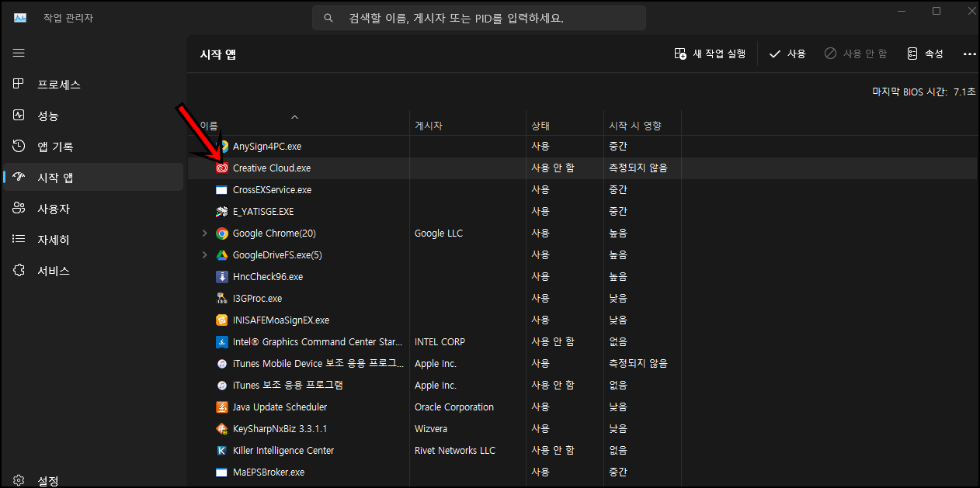Click the CrossEXService.exe icon
The height and width of the screenshot is (488, 980).
[221, 189]
